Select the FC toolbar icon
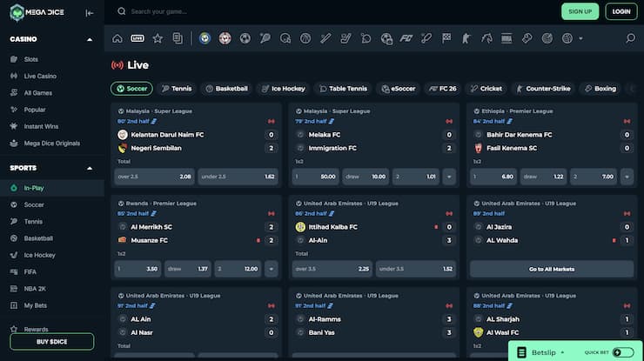 406,38
